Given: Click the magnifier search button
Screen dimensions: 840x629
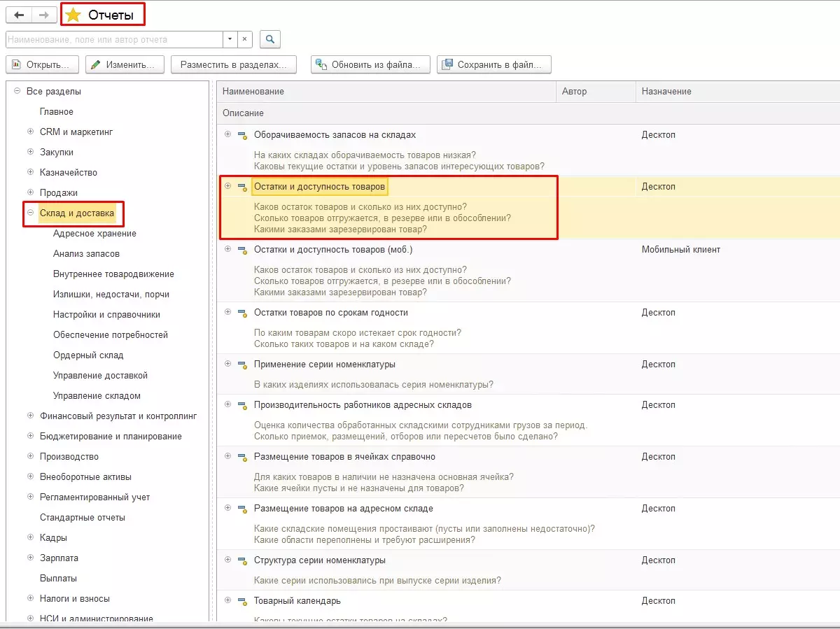Looking at the screenshot, I should [x=269, y=39].
